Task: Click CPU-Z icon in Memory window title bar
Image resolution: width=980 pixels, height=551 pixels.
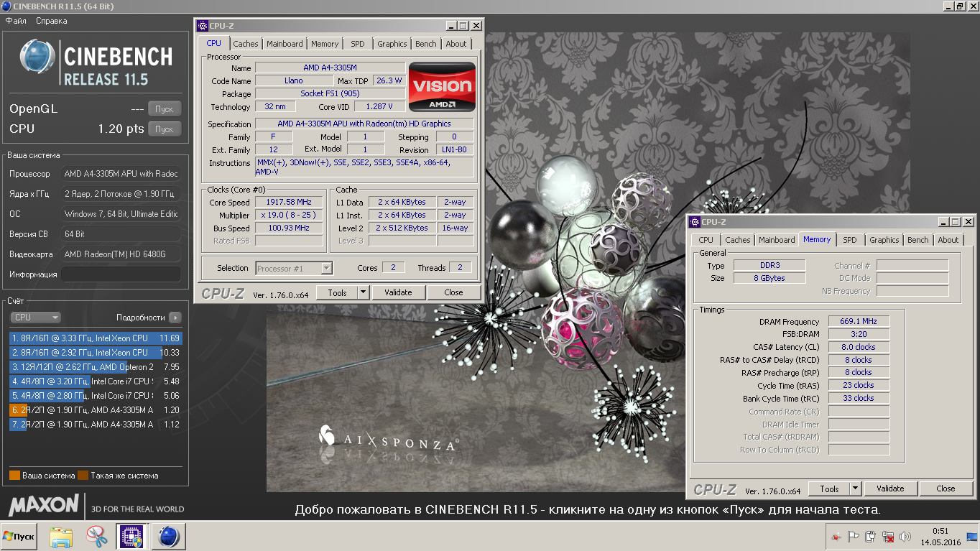Action: coord(695,222)
